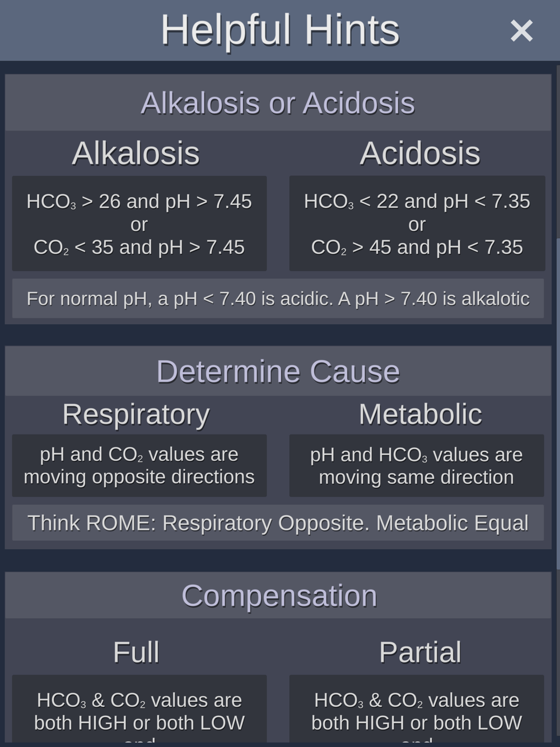This screenshot has height=747, width=560.
Task: Click the Alkalosis column heading
Action: (x=136, y=153)
